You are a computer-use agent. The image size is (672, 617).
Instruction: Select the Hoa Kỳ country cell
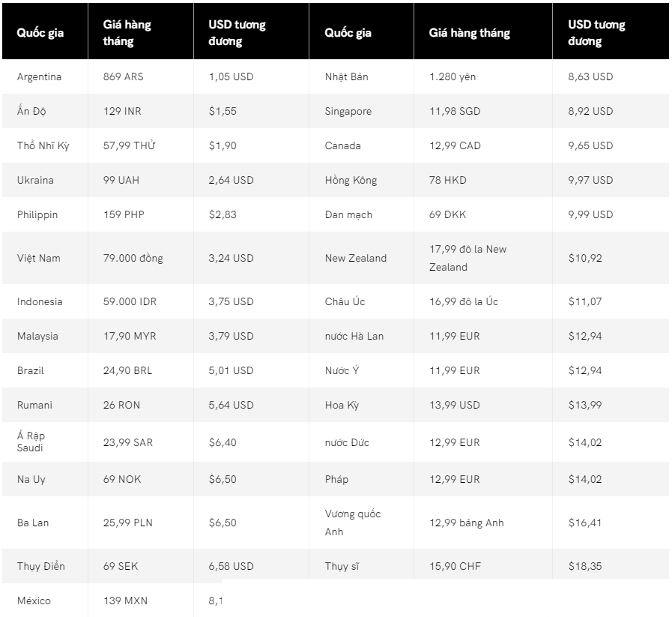pyautogui.click(x=342, y=405)
